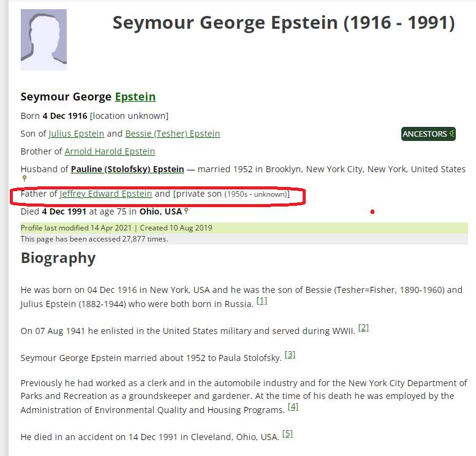Viewport: 476px width, 456px height.
Task: Click the Biography section heading
Action: tap(58, 258)
